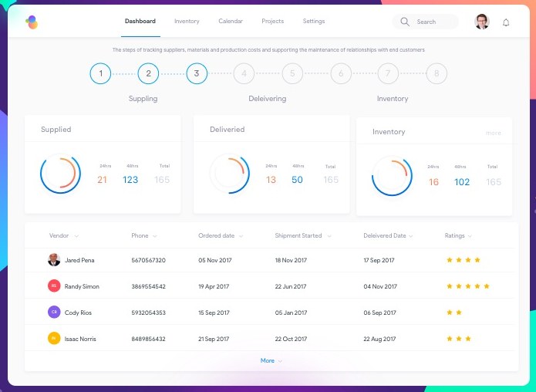Screen dimensions: 536x392
Task: Expand the table with More link
Action: point(271,360)
